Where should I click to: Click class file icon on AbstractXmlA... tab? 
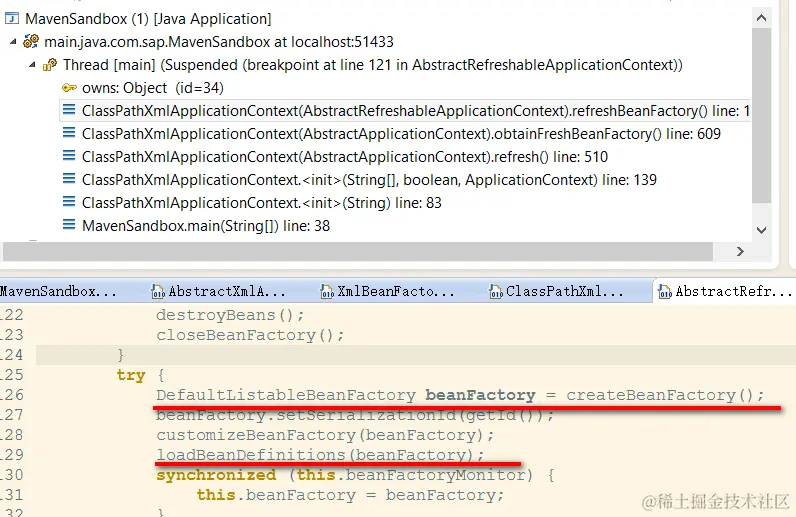click(158, 292)
